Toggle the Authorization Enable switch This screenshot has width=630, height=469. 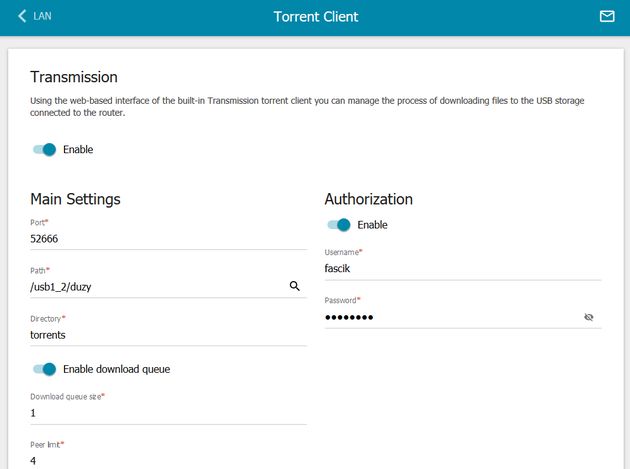coord(339,225)
